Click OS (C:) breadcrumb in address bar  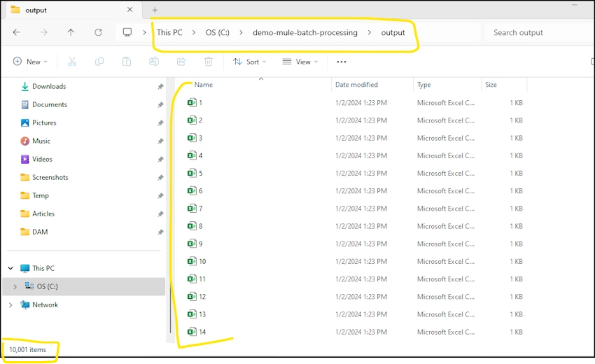[218, 33]
